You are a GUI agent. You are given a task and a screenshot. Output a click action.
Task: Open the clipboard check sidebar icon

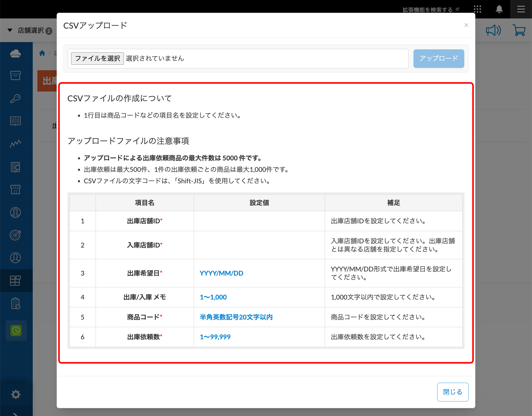pyautogui.click(x=16, y=303)
